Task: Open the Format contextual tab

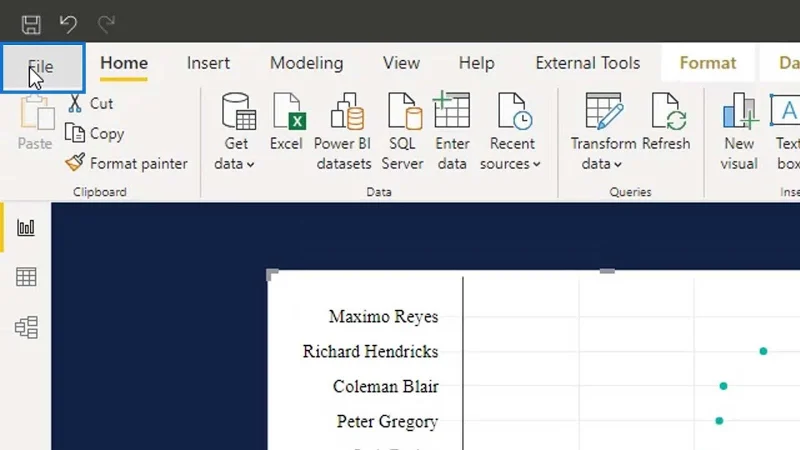Action: (708, 63)
